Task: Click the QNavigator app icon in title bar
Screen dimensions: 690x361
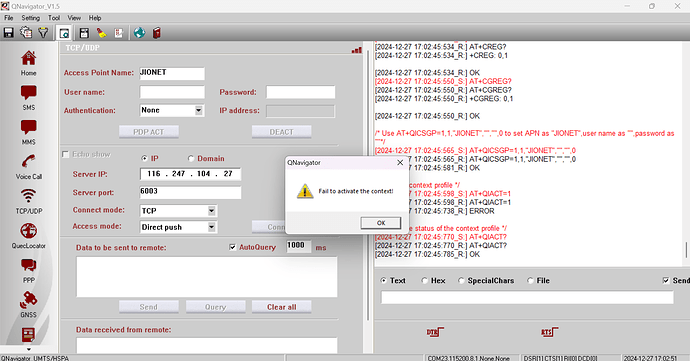Action: pyautogui.click(x=5, y=6)
